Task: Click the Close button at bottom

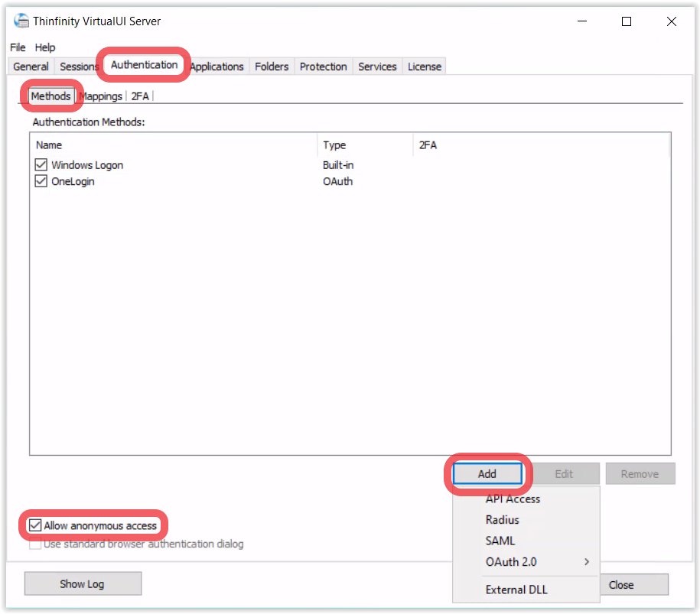Action: 634,584
